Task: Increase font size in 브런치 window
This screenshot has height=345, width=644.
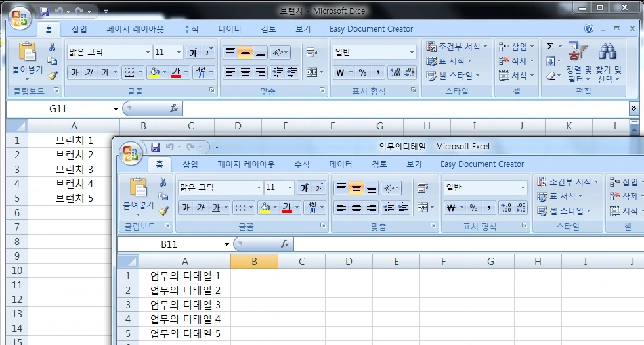Action: [x=193, y=52]
